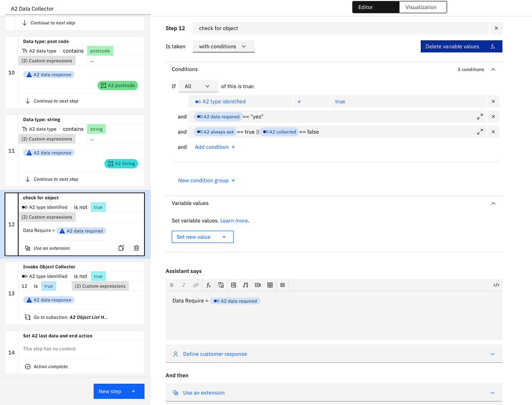Open the Is taken with conditions dropdown
Image resolution: width=532 pixels, height=405 pixels.
click(x=223, y=47)
